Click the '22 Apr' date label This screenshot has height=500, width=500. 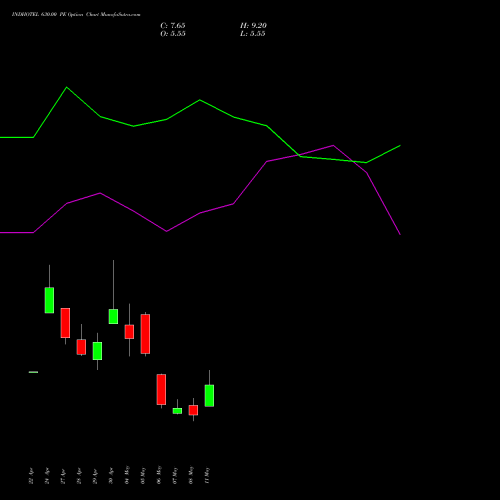coord(31,476)
